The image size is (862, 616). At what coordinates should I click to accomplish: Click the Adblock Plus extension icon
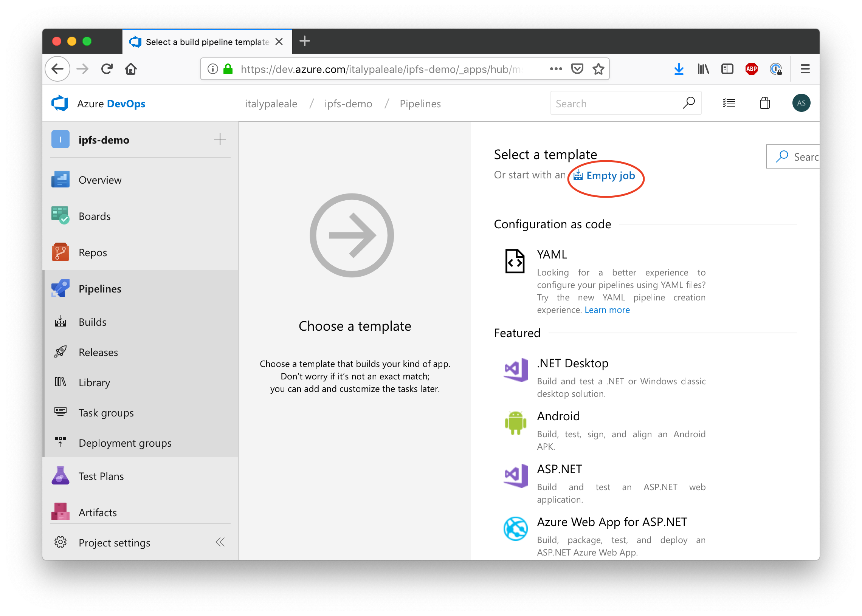tap(751, 69)
